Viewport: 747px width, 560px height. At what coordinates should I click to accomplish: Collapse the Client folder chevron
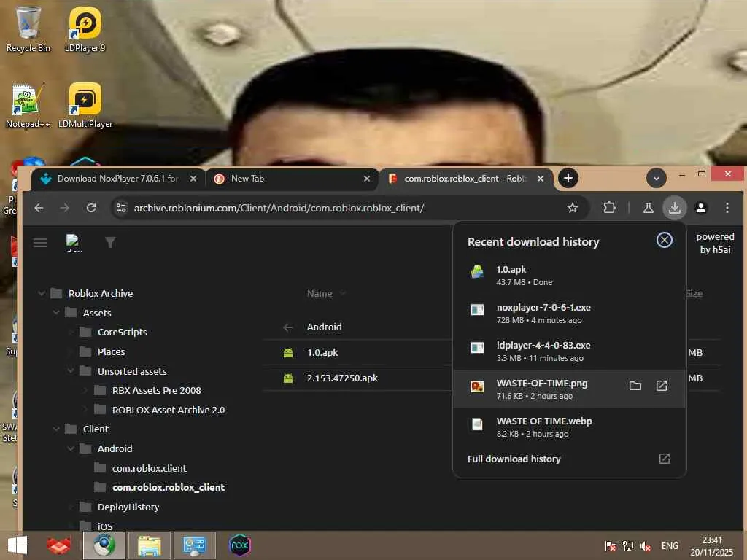coord(56,429)
